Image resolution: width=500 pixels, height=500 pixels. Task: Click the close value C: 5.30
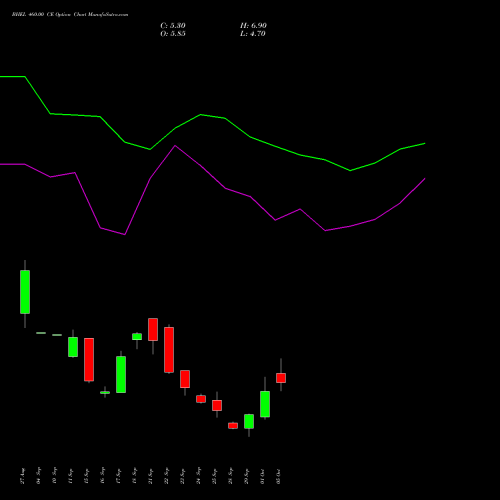coord(173,26)
